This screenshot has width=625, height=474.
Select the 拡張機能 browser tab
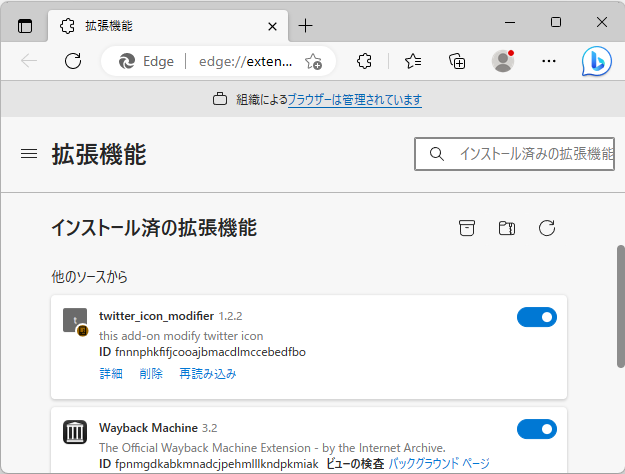click(x=167, y=26)
